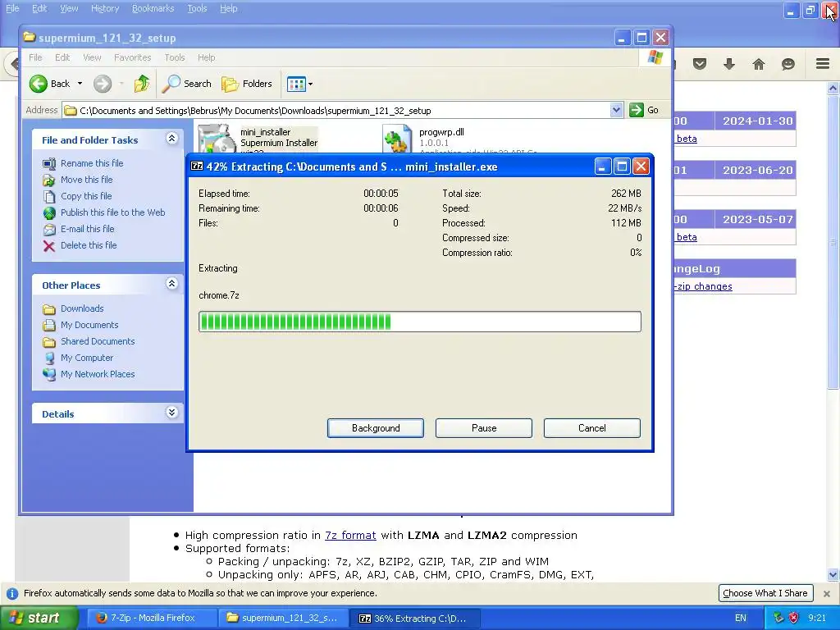
Task: Click the chrome.7z filename text
Action: (x=218, y=295)
